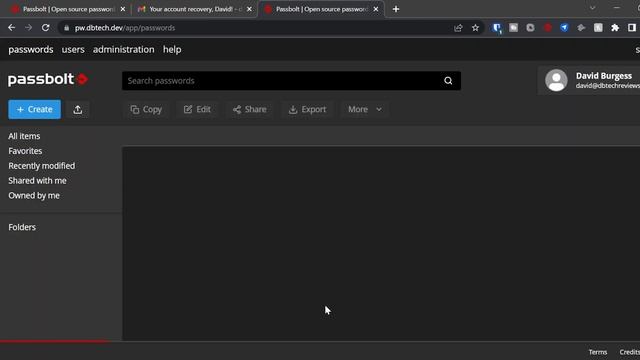Open the Terms link
This screenshot has height=360, width=640.
[598, 352]
